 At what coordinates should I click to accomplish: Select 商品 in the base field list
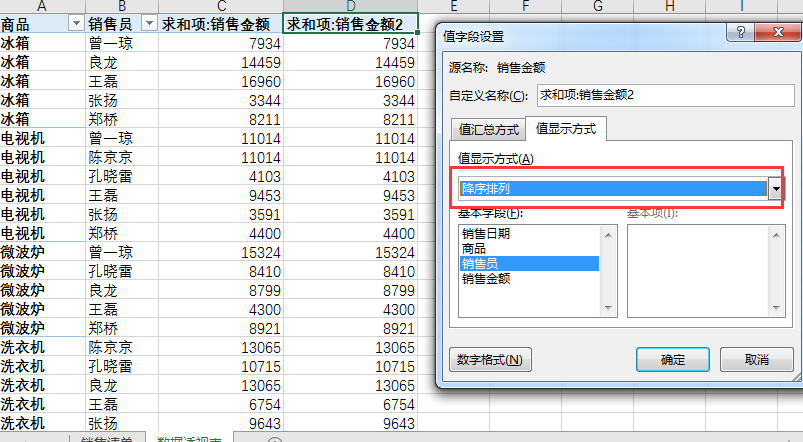click(x=474, y=248)
